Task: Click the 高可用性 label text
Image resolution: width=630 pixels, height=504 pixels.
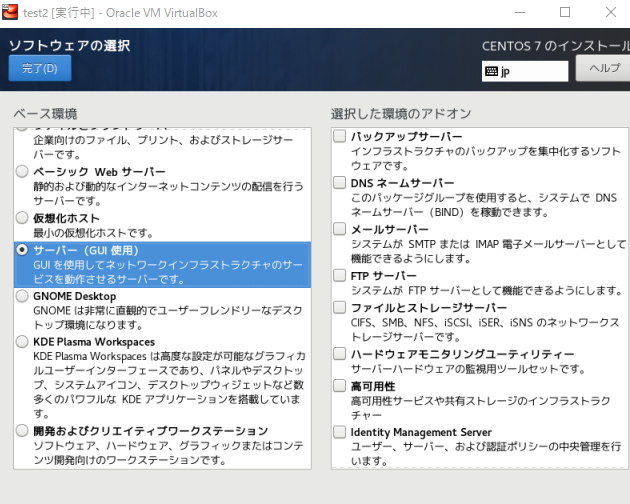Action: point(373,387)
